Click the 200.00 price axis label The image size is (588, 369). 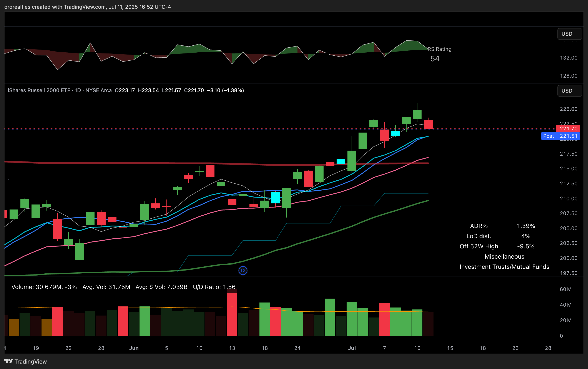point(568,258)
